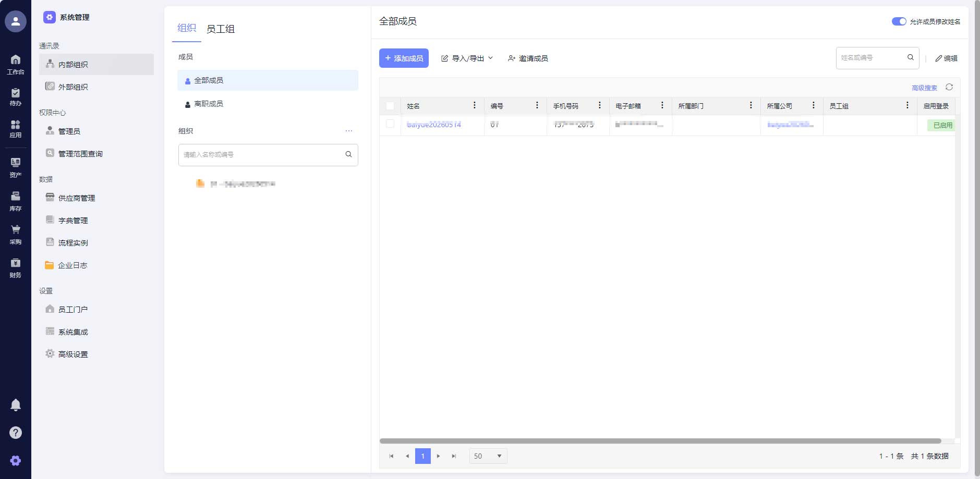Go to last page

[x=454, y=456]
